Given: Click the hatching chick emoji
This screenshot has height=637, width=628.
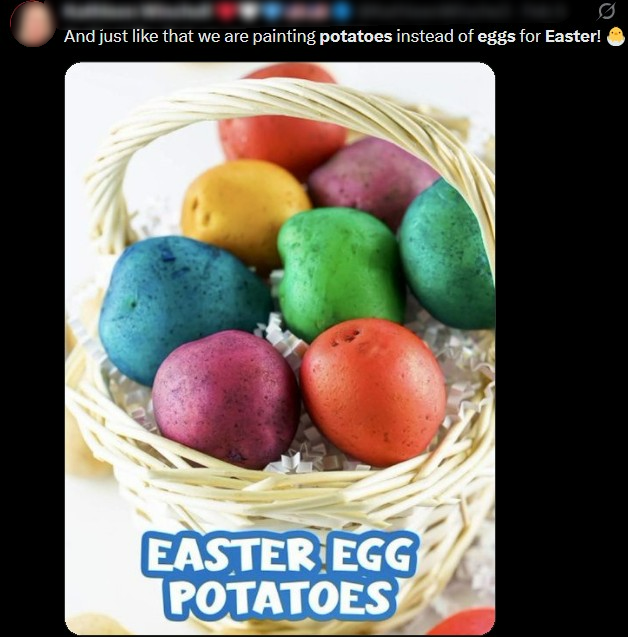Looking at the screenshot, I should 615,37.
